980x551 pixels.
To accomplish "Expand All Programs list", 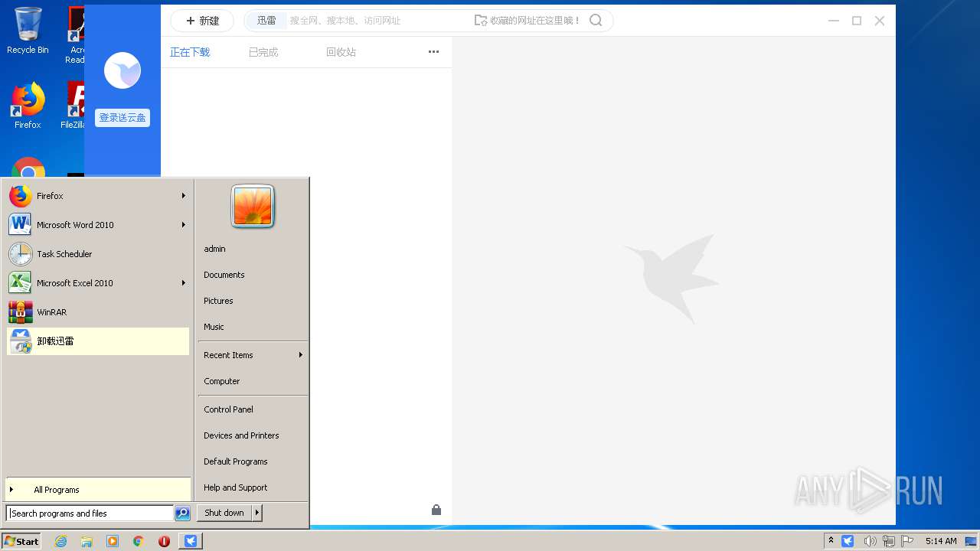I will point(98,490).
